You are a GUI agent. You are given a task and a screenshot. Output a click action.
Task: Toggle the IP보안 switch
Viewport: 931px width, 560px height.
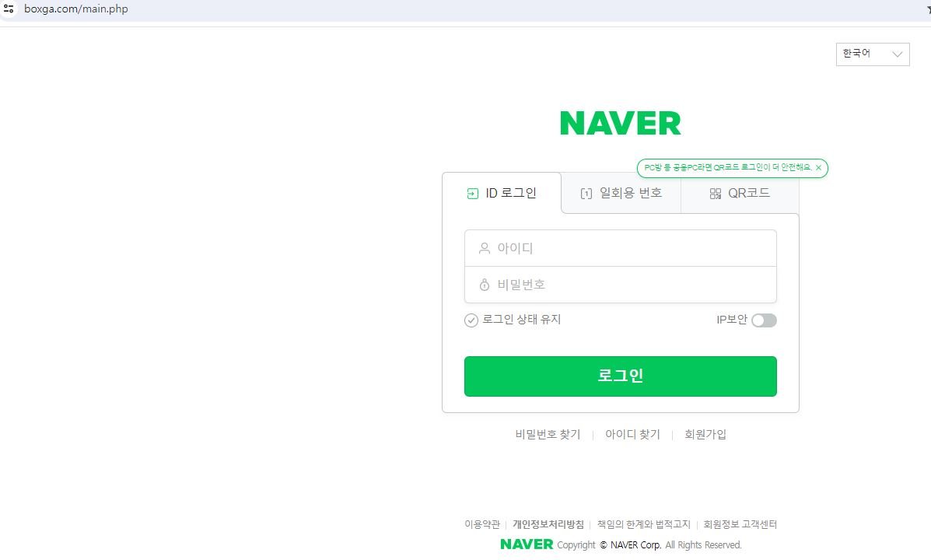(764, 320)
